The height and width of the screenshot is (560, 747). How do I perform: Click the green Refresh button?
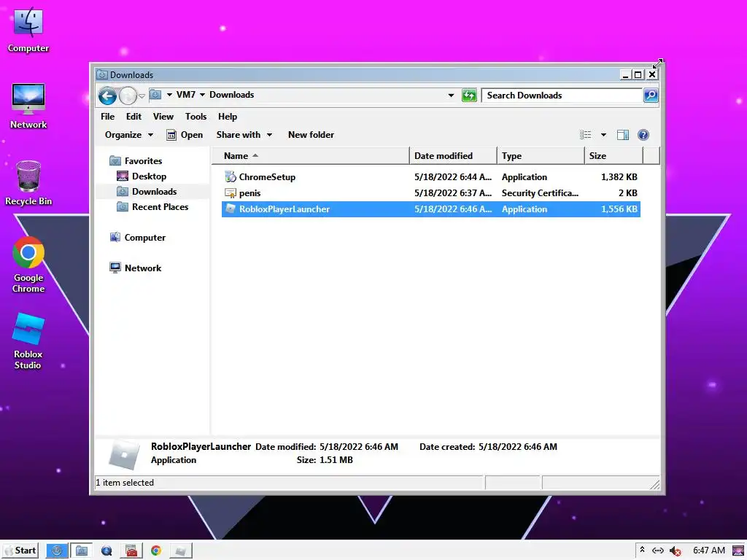click(x=469, y=96)
